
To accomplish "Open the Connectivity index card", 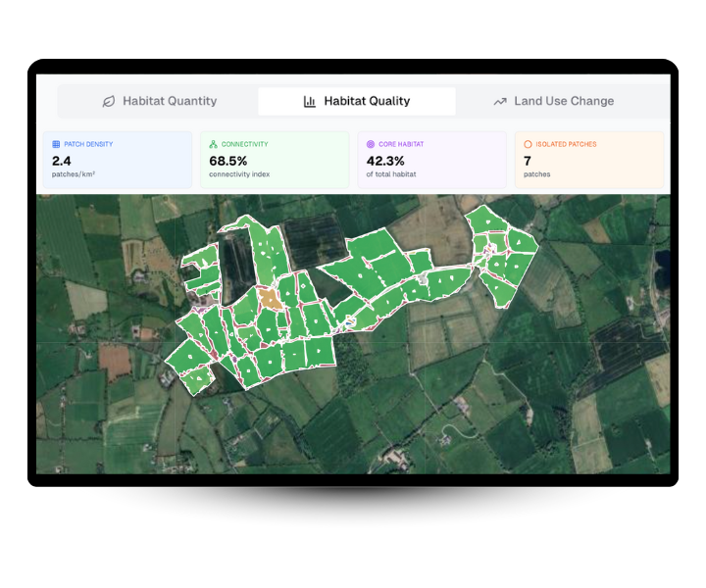I will [x=275, y=160].
